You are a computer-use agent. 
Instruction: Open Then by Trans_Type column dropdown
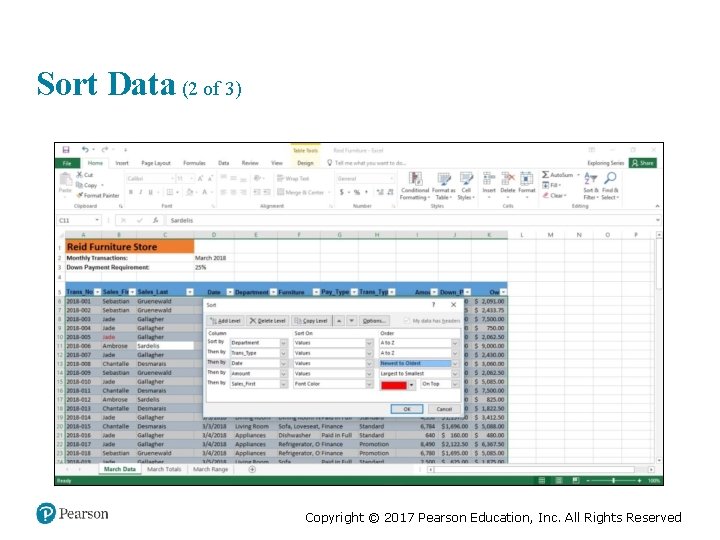[283, 353]
